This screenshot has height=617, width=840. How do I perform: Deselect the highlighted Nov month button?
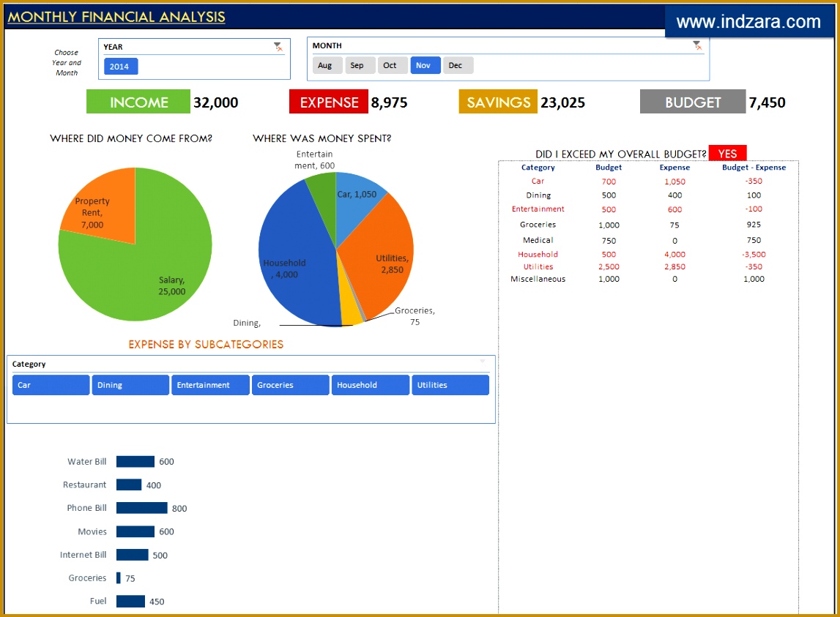click(425, 65)
